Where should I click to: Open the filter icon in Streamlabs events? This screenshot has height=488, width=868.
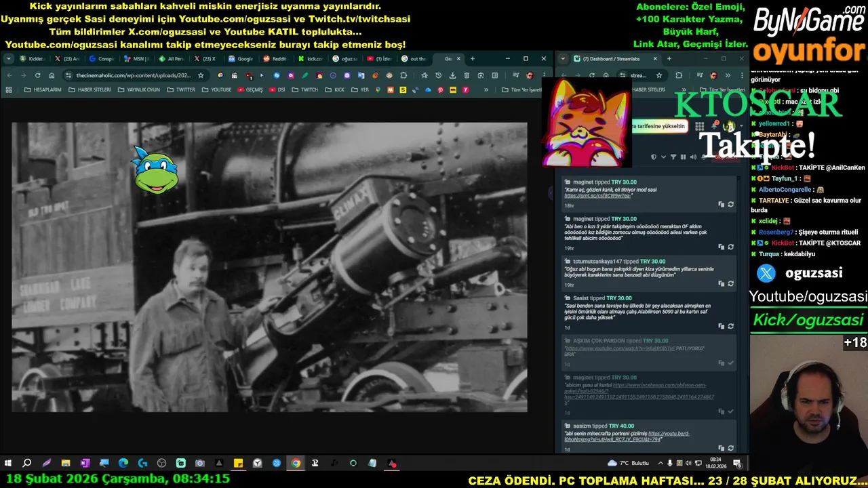click(673, 157)
